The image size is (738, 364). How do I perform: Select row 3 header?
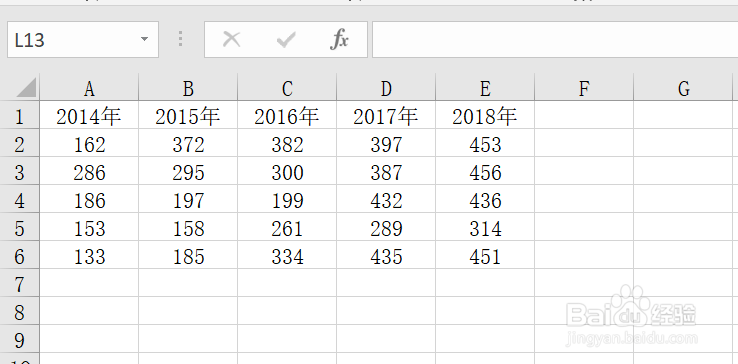click(x=20, y=171)
